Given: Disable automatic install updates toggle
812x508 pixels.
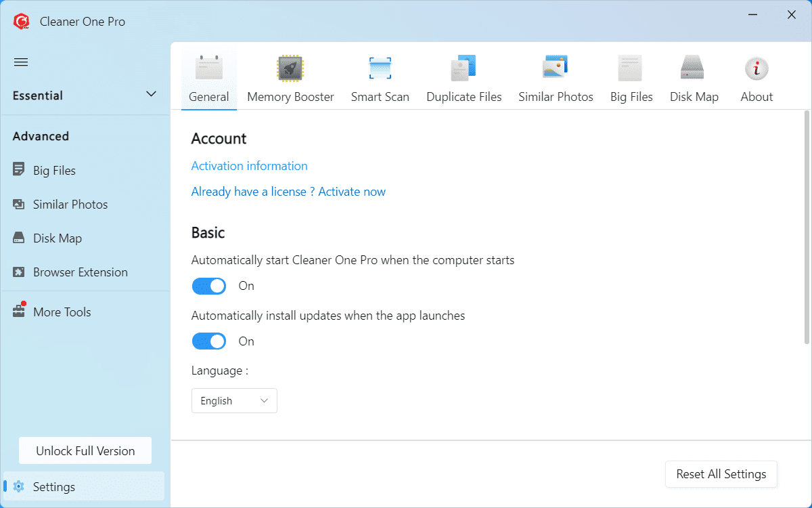Looking at the screenshot, I should click(x=209, y=341).
